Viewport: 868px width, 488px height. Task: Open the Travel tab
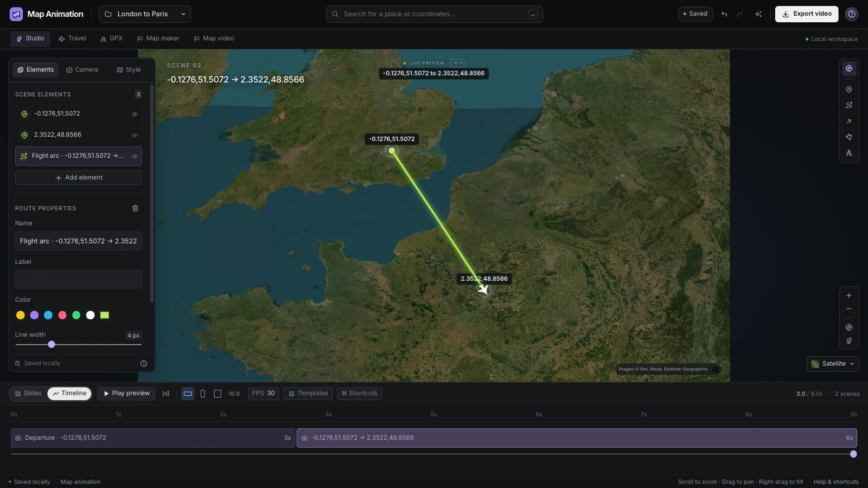coord(72,38)
